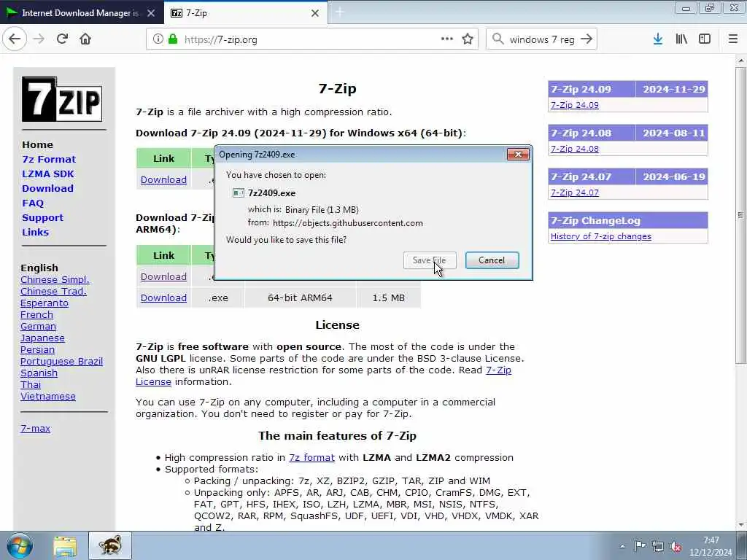The width and height of the screenshot is (747, 560).
Task: Open History of 7-zip changes
Action: pos(601,236)
